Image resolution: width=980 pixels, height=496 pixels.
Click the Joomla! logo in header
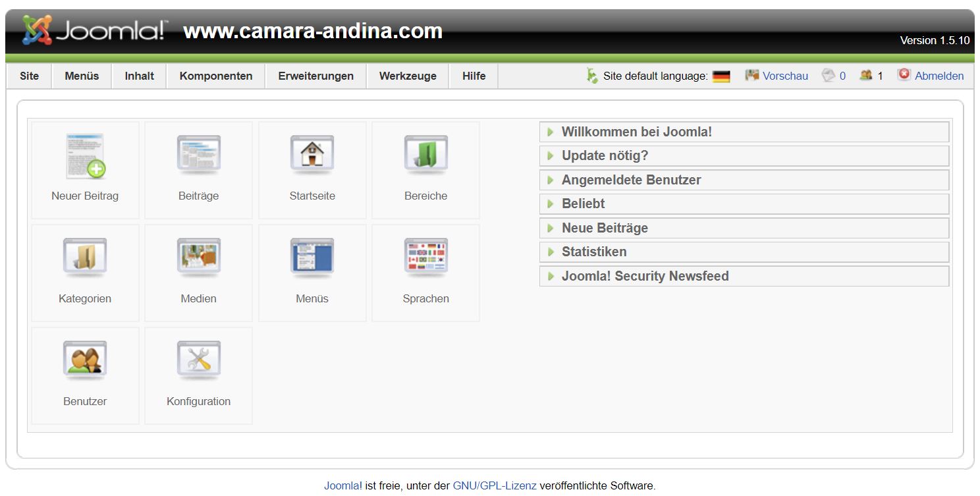tap(95, 30)
